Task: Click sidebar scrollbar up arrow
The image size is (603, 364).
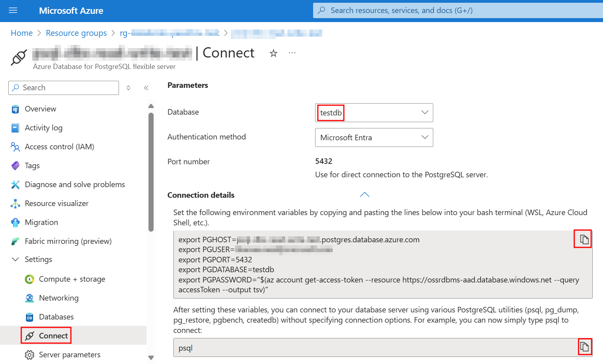Action: 151,106
